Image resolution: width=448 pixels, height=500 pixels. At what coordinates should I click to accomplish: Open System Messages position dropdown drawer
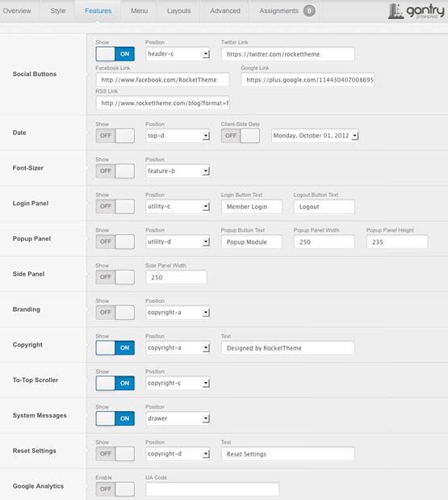click(x=178, y=418)
